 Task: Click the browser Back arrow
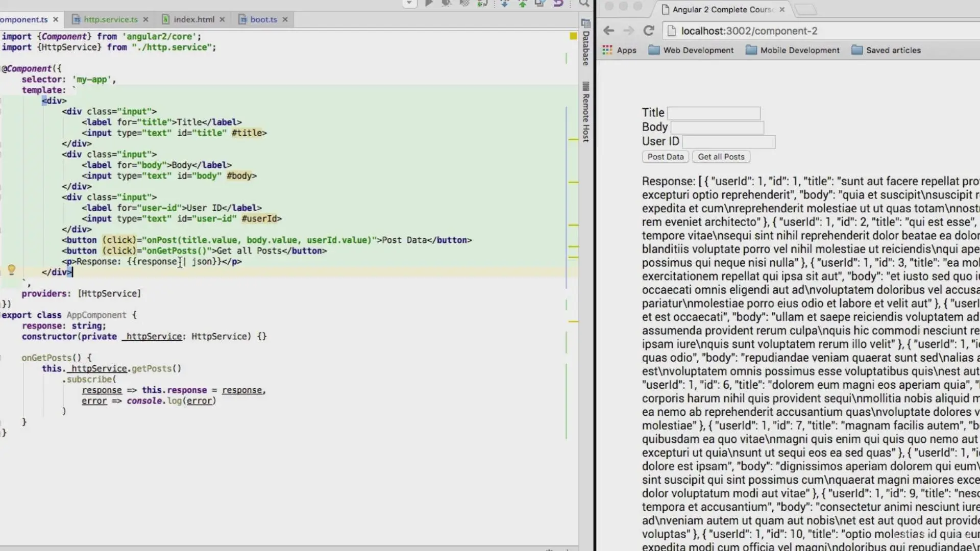[x=608, y=31]
